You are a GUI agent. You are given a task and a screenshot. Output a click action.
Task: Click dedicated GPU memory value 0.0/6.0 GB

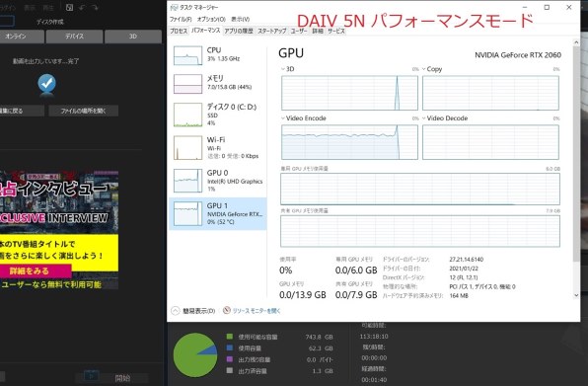tap(356, 270)
